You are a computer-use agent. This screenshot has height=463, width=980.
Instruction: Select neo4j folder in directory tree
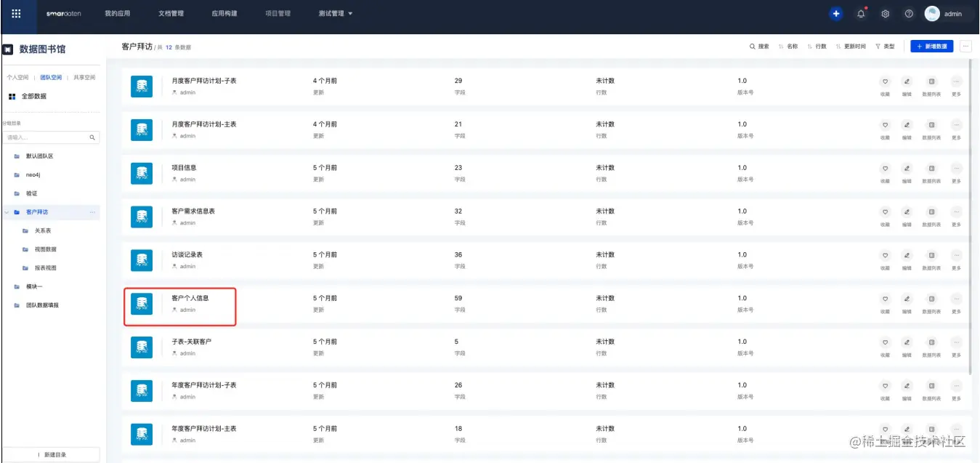point(33,174)
